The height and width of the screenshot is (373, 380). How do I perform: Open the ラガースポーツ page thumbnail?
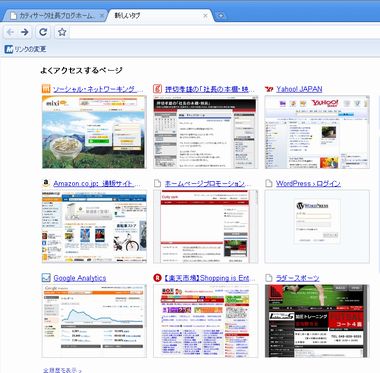317,321
